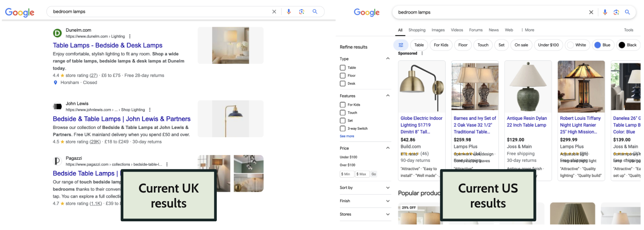Open Google Lens in US search bar
This screenshot has height=230, width=644.
point(616,12)
